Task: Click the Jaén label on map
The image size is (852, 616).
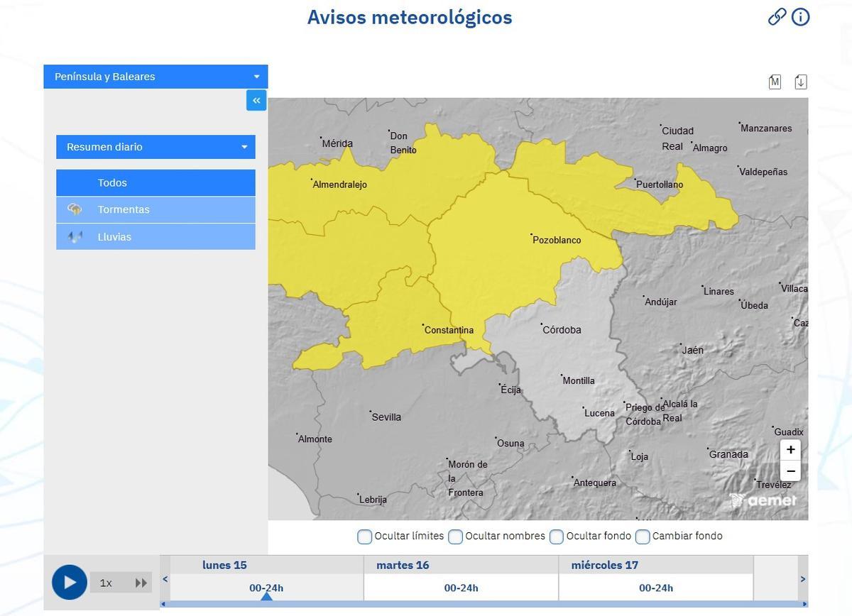Action: [x=692, y=350]
